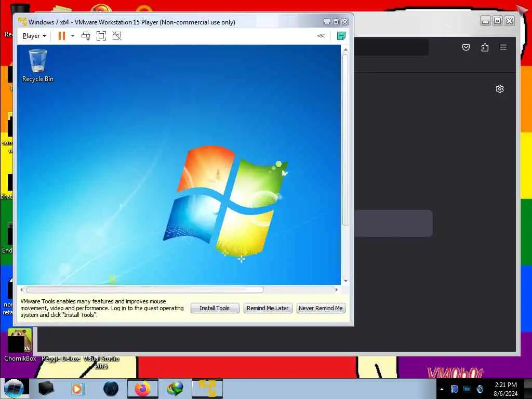Click the black box taskbar icon
Screen dimensions: 532x399
pyautogui.click(x=46, y=389)
